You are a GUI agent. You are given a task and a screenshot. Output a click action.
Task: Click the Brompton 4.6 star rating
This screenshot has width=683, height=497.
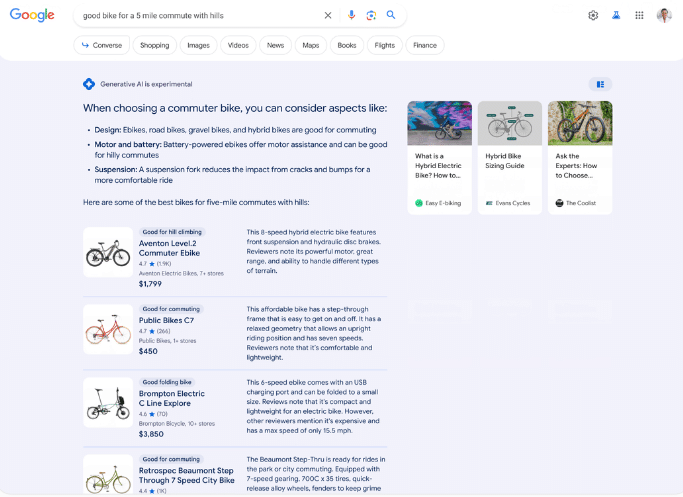pos(153,414)
